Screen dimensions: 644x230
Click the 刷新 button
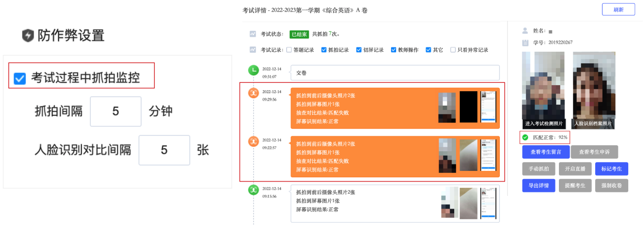point(618,10)
